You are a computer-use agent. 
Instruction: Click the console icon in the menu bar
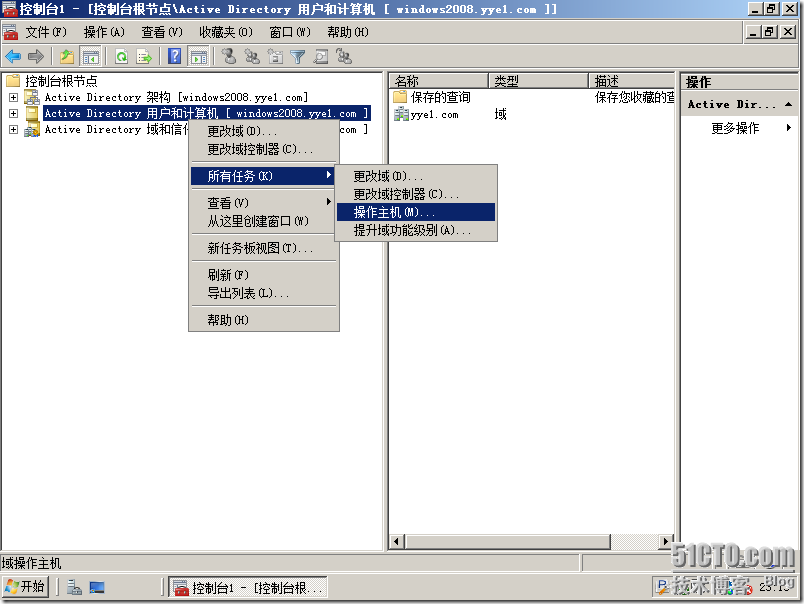[10, 32]
